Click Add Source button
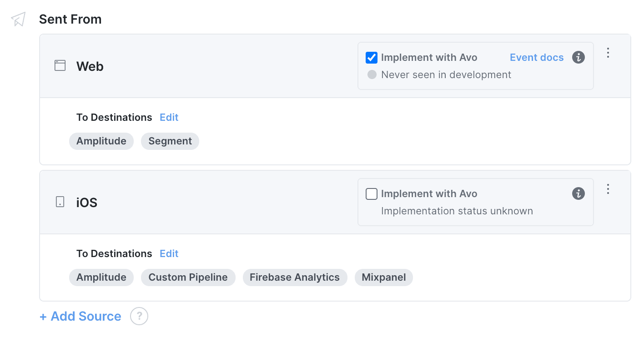This screenshot has width=644, height=337. click(80, 316)
